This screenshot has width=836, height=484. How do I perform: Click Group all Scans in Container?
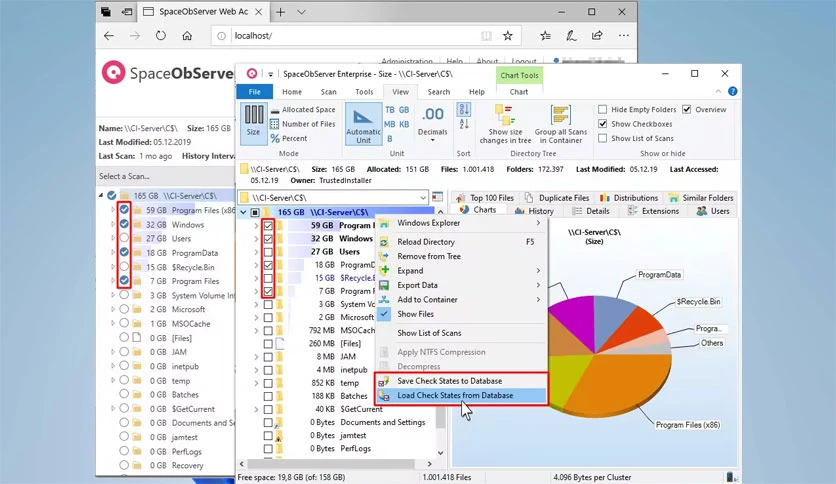pyautogui.click(x=560, y=124)
